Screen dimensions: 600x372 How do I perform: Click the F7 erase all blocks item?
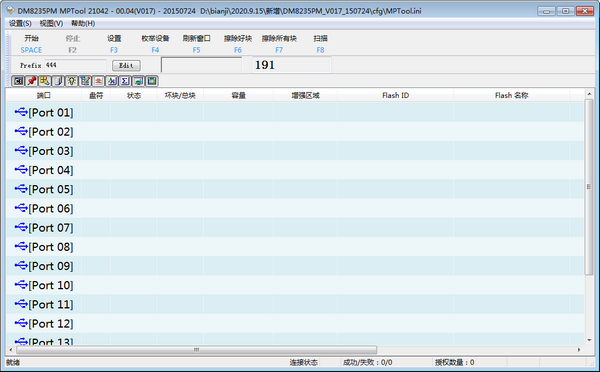coord(279,44)
